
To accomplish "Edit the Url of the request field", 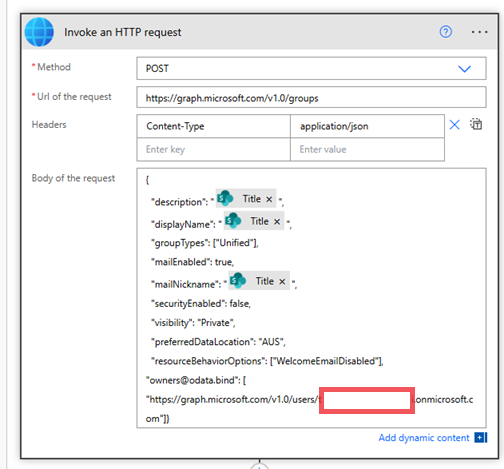I will (x=311, y=98).
